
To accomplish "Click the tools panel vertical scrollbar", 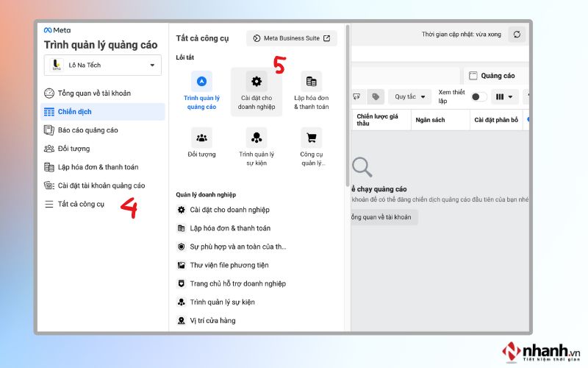I will [x=348, y=105].
